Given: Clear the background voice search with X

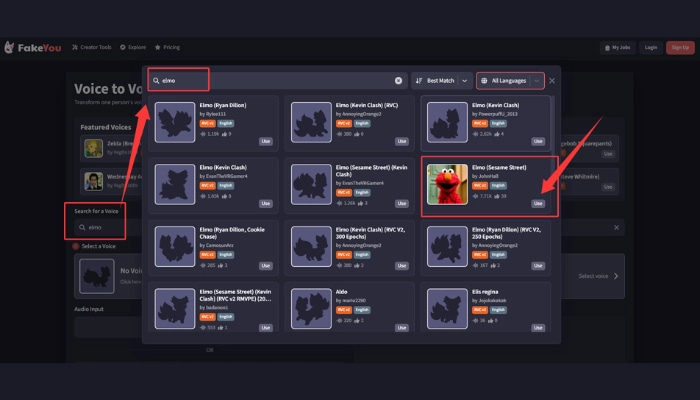Looking at the screenshot, I should [617, 227].
